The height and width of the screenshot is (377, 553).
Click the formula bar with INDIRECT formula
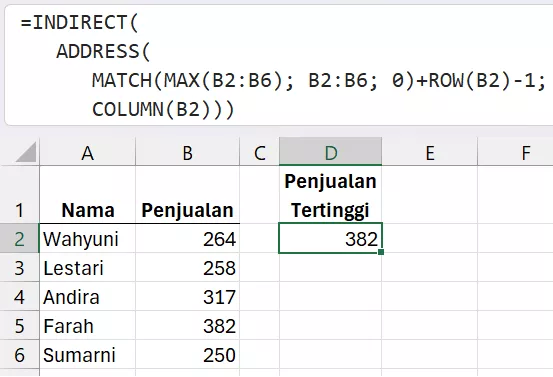[279, 65]
